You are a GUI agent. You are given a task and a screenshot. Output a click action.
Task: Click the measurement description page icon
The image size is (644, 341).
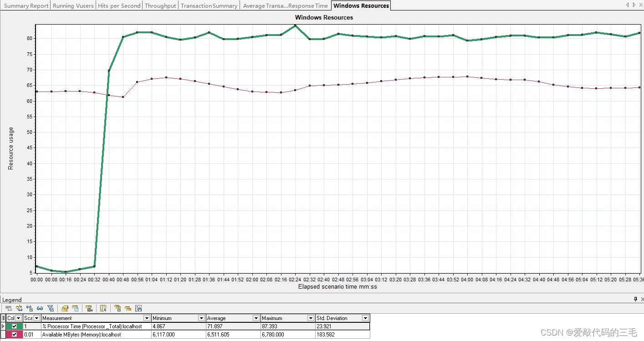pos(75,308)
